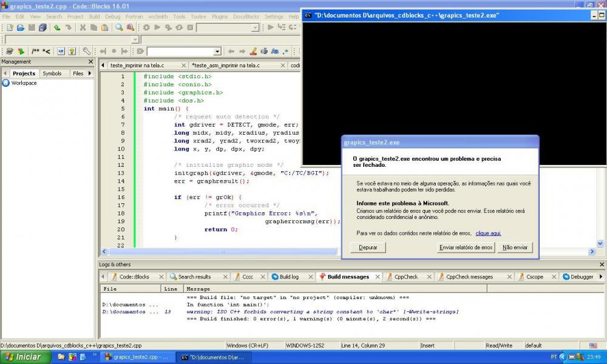The height and width of the screenshot is (364, 607).
Task: Click the New file toolbar icon
Action: coord(9,27)
